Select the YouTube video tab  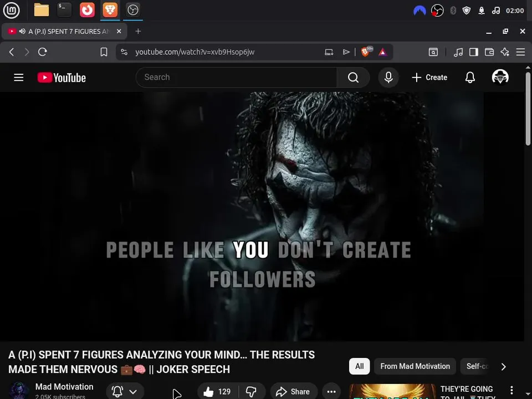(64, 31)
